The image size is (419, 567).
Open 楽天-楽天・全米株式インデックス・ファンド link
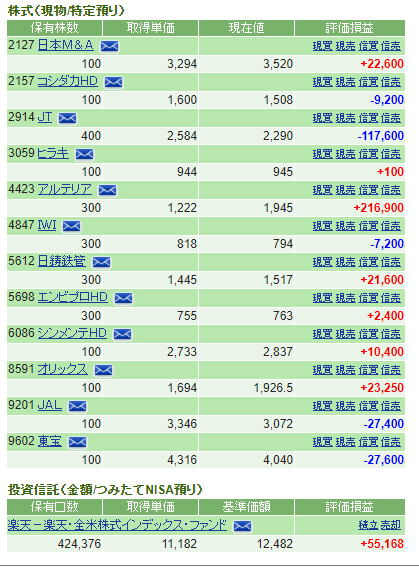pyautogui.click(x=117, y=525)
